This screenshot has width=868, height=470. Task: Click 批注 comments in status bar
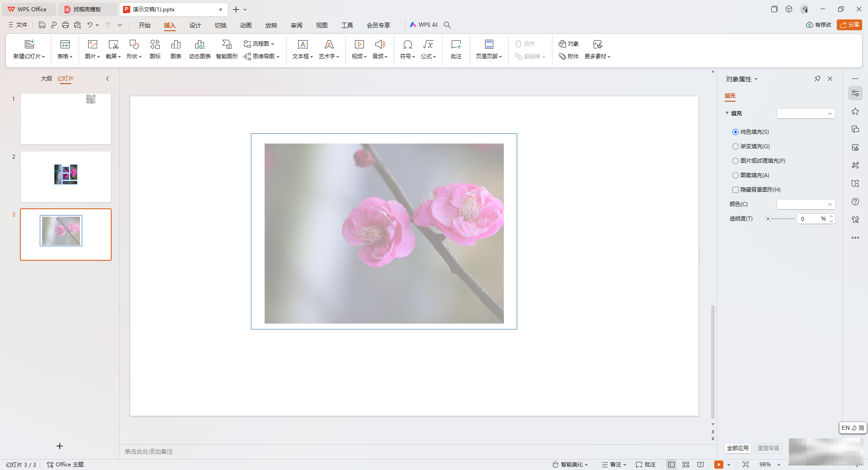(646, 465)
